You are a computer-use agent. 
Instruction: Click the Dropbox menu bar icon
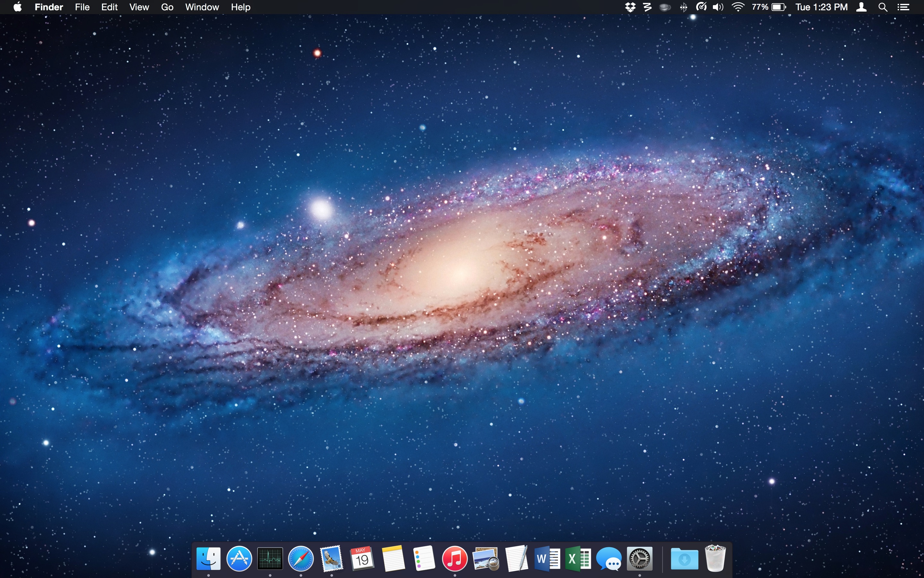coord(630,7)
